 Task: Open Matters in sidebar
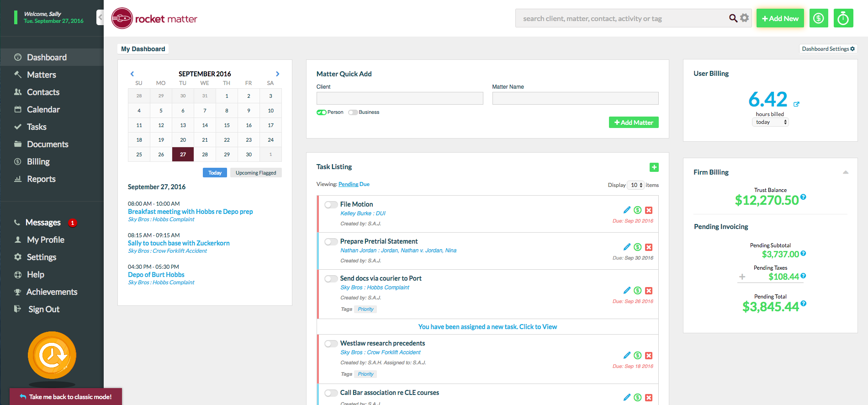pyautogui.click(x=42, y=75)
